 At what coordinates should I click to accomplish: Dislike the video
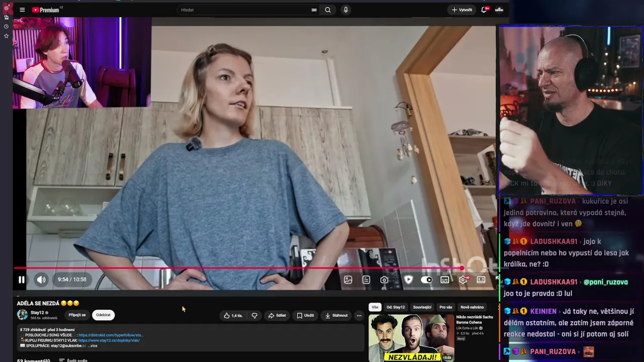(x=255, y=316)
